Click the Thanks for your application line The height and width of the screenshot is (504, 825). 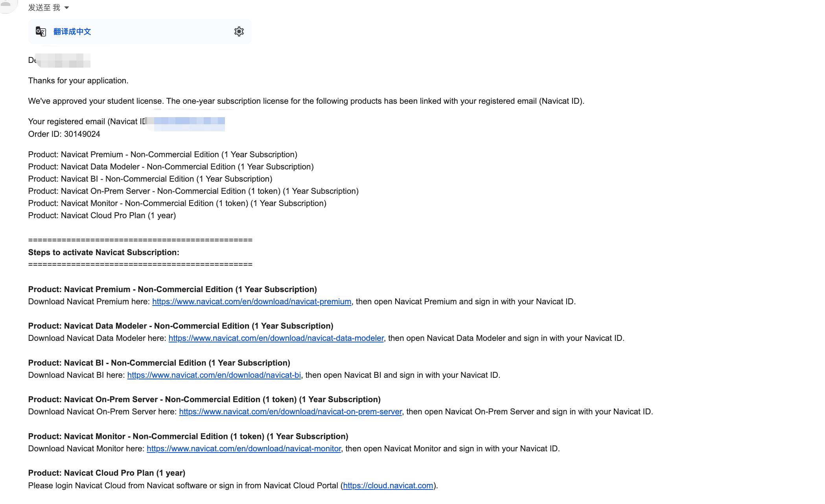click(78, 81)
